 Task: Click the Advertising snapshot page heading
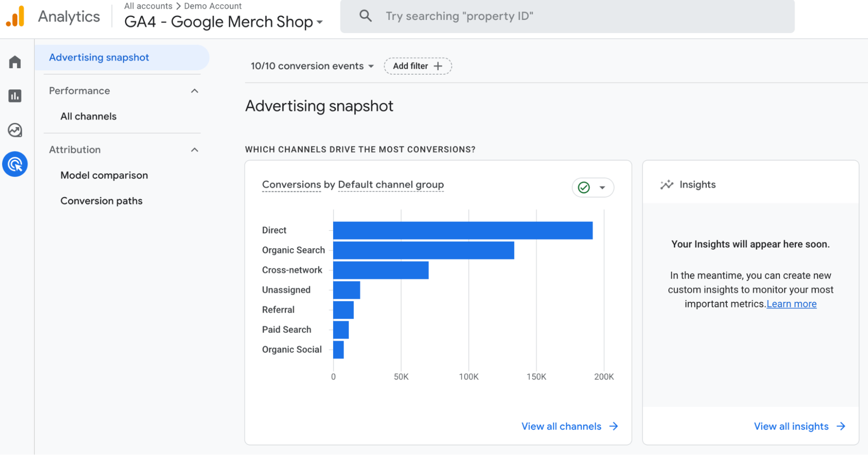coord(319,106)
